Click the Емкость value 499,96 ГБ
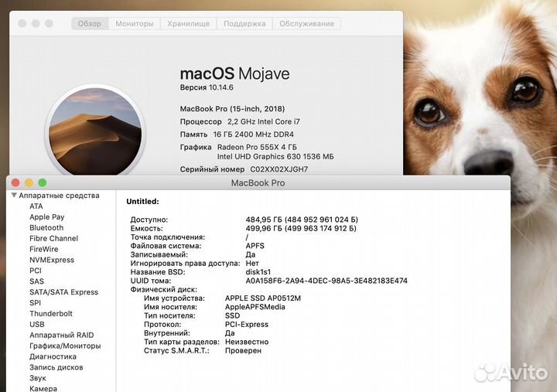Image resolution: width=557 pixels, height=392 pixels. [x=301, y=228]
